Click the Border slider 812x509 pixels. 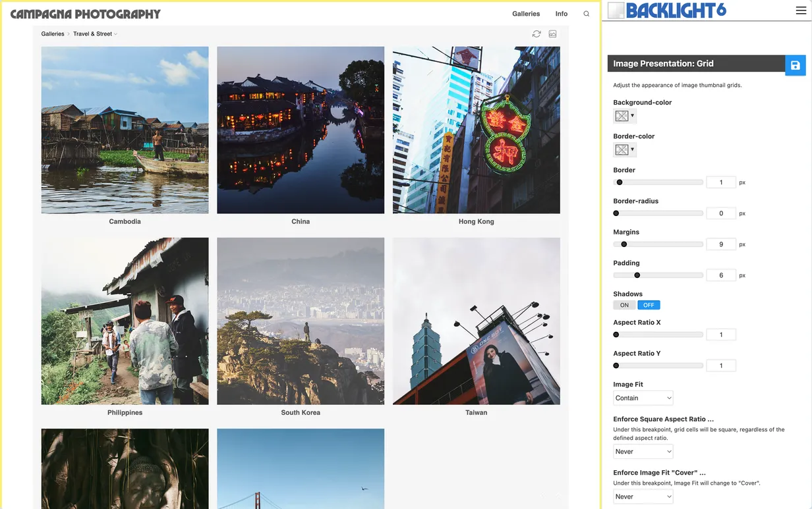point(658,182)
